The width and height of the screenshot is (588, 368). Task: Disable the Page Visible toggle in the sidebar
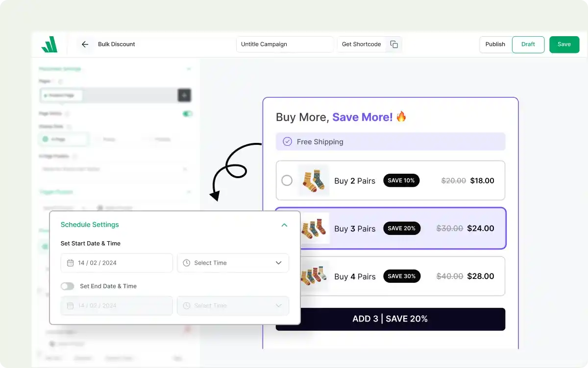click(x=187, y=114)
